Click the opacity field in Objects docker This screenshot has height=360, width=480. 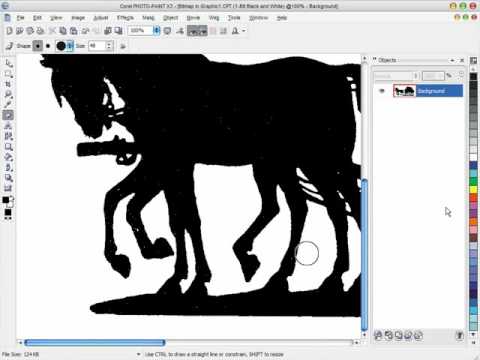click(x=433, y=76)
